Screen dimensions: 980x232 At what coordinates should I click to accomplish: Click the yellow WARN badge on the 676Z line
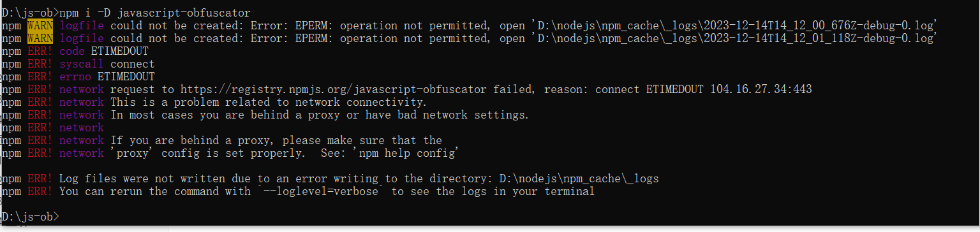coord(40,25)
